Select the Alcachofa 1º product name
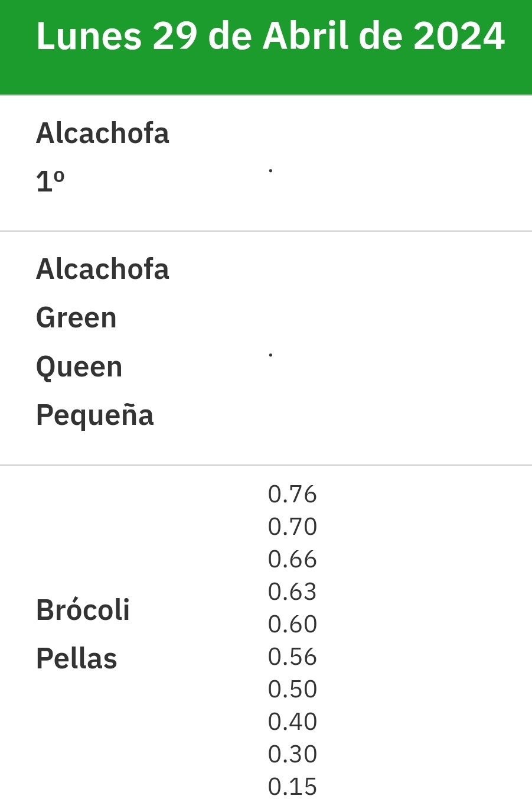This screenshot has width=532, height=812. (x=102, y=157)
